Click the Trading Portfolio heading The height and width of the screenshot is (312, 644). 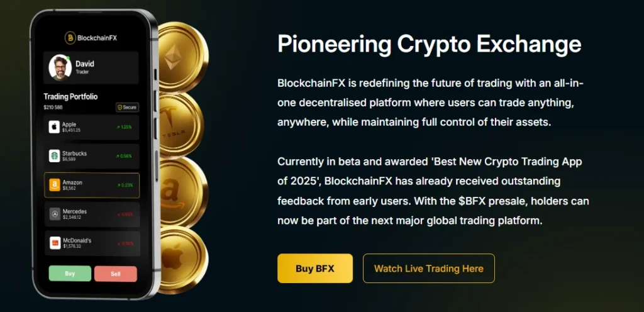70,97
